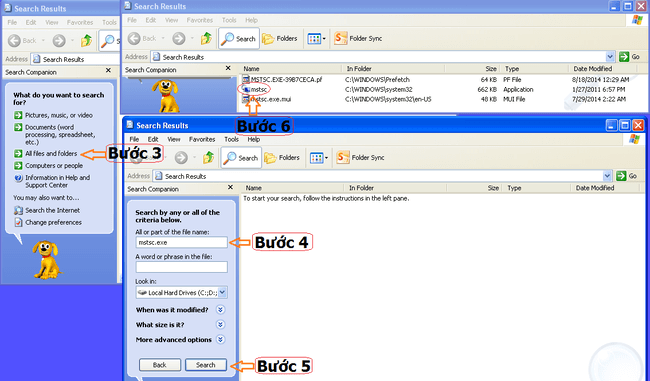Focus the 'A word or phrase in the file' field
Image resolution: width=650 pixels, height=381 pixels.
tap(182, 267)
